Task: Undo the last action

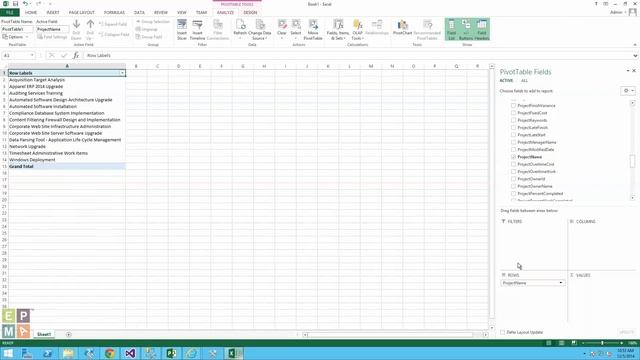Action: coord(25,4)
